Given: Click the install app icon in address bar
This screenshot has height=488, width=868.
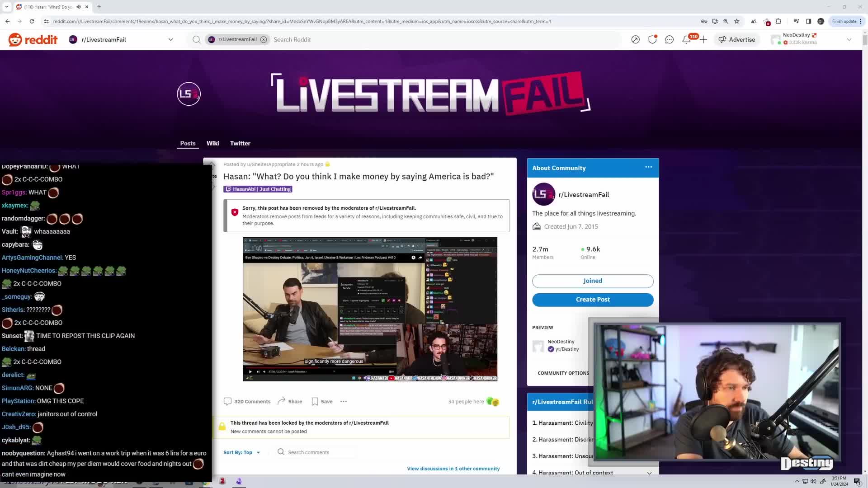Looking at the screenshot, I should pos(715,21).
